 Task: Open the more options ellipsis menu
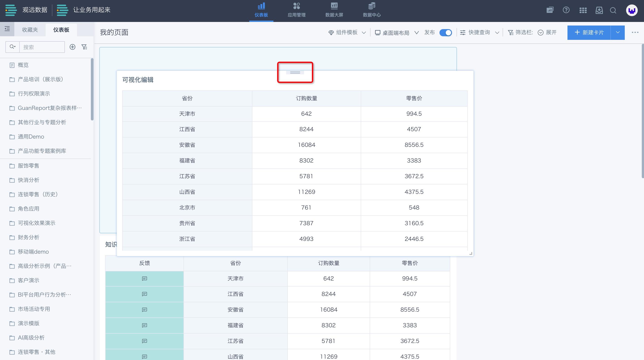635,32
